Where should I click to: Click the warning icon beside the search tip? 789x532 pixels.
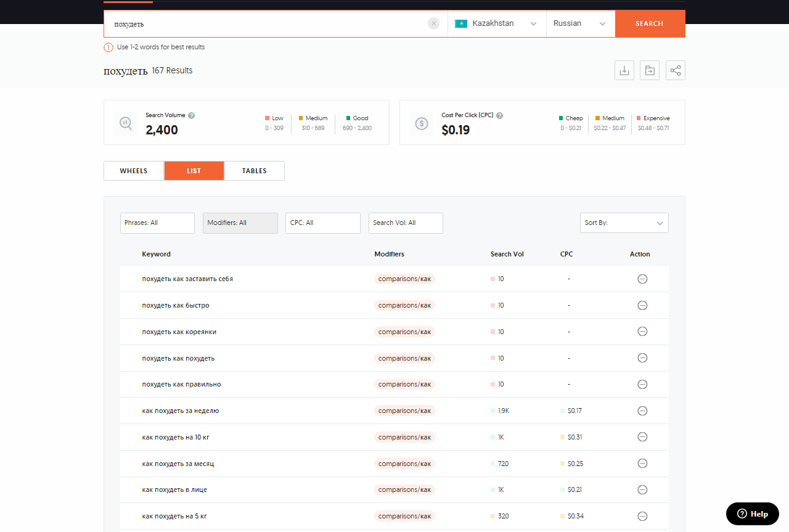pyautogui.click(x=108, y=47)
